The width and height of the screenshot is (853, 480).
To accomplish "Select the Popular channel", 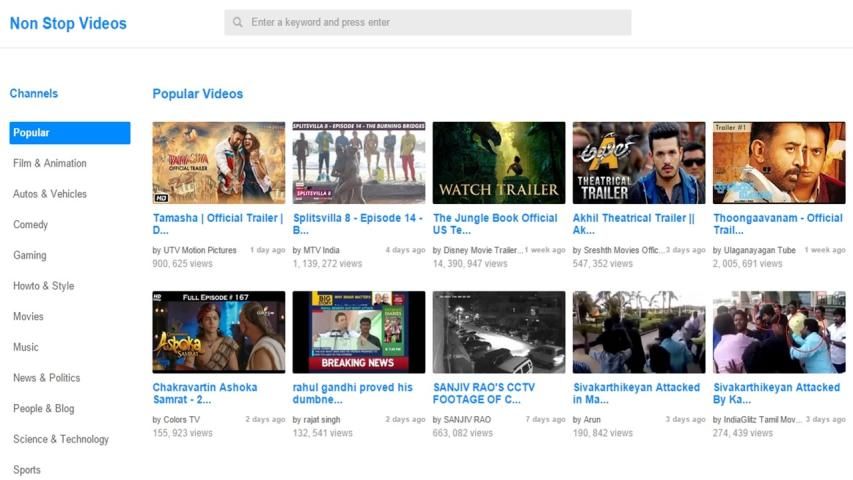I will click(x=69, y=133).
